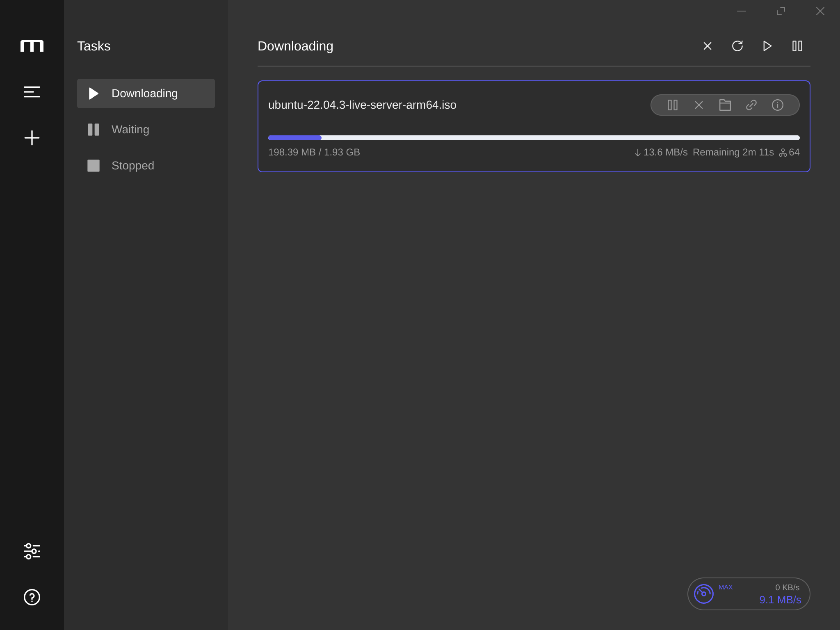Click the add new task plus button

pyautogui.click(x=32, y=138)
